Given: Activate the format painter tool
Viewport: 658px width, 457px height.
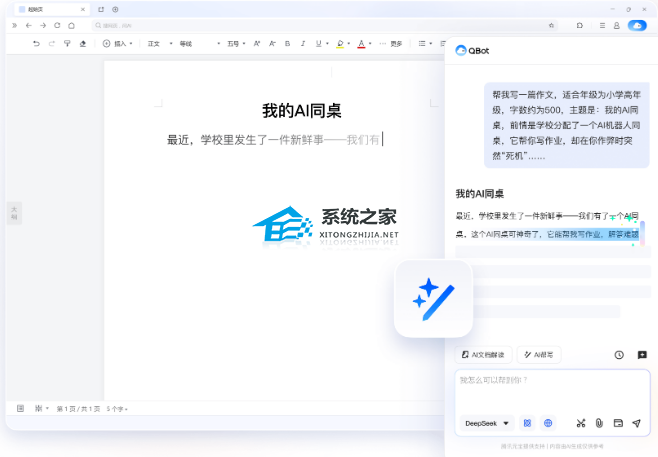Looking at the screenshot, I should (x=67, y=43).
